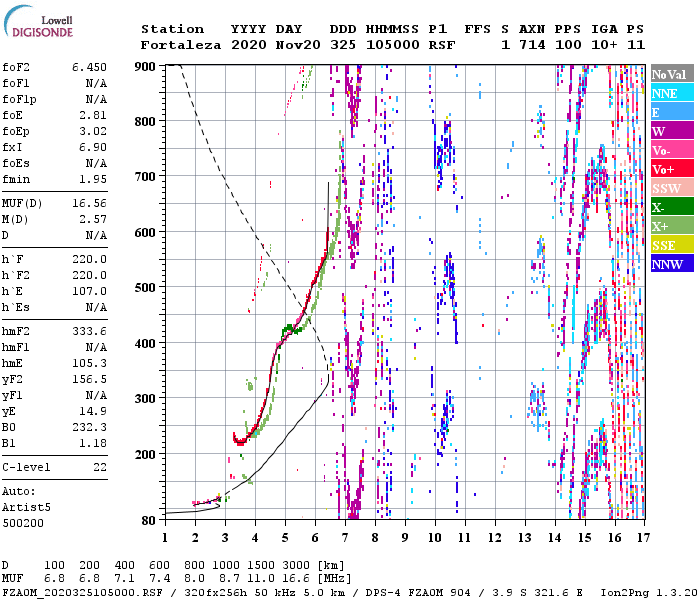Click the red F2 trace minimum near 220 km
Viewport: 700px width, 600px height.
coord(241,442)
